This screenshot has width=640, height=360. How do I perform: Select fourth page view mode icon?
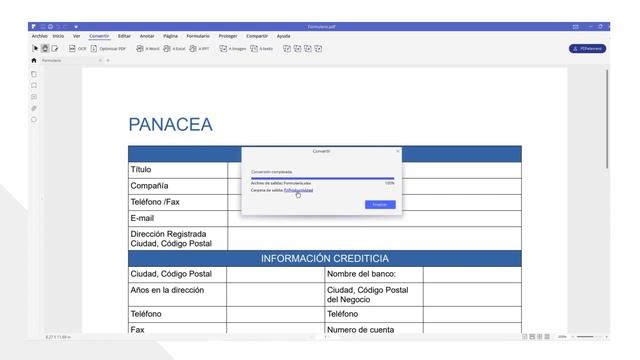pos(547,337)
